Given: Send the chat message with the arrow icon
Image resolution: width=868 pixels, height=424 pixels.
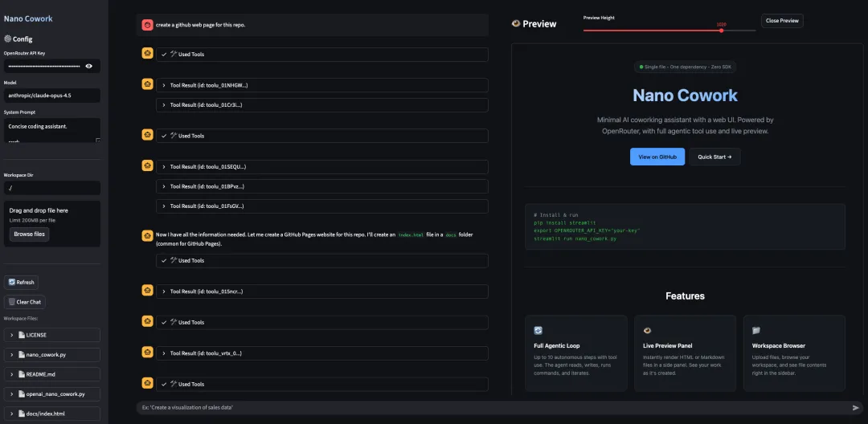Looking at the screenshot, I should click(856, 407).
